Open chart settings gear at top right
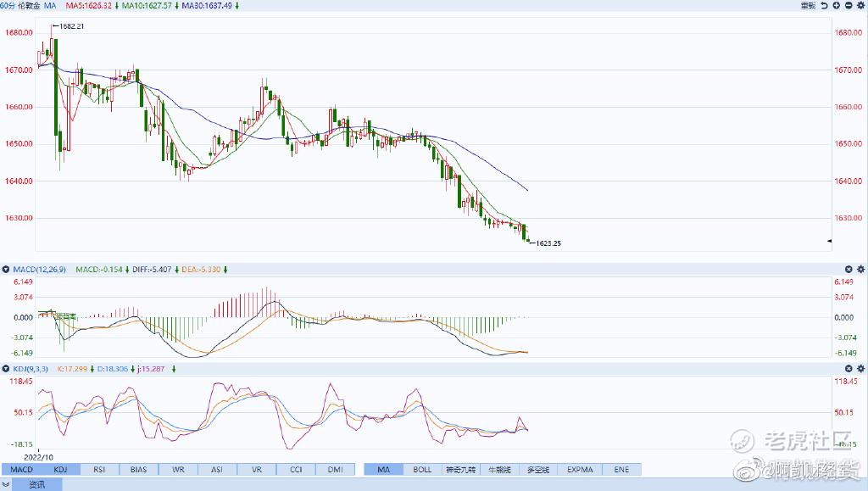This screenshot has height=491, width=868. click(860, 6)
